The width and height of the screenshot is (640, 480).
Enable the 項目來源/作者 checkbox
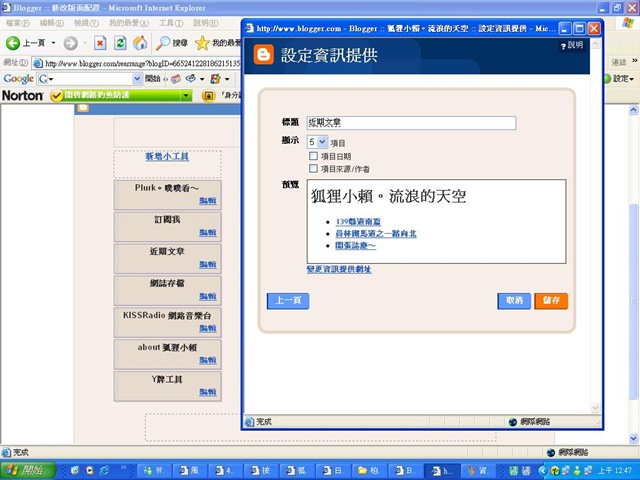(313, 168)
